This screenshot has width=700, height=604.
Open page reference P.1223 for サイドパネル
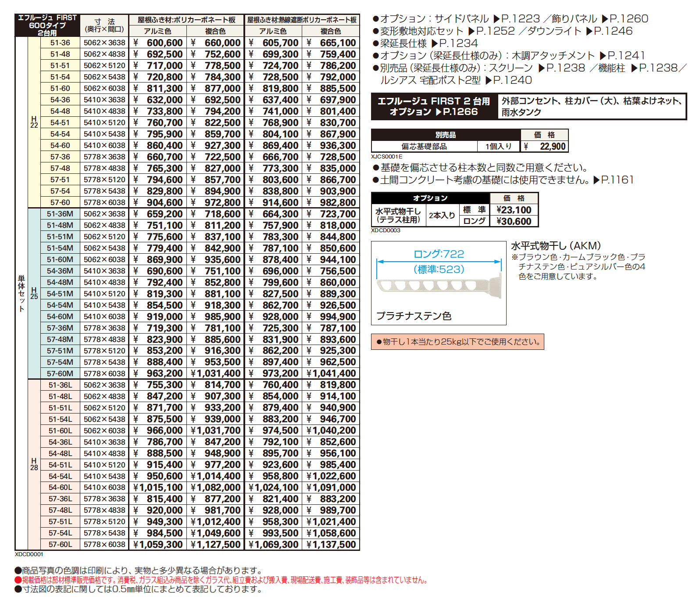pyautogui.click(x=517, y=18)
